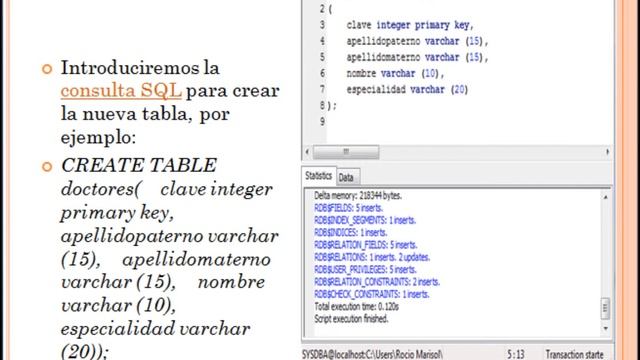This screenshot has height=360, width=640.
Task: Click the editor's right scroll arrow
Action: 607,152
